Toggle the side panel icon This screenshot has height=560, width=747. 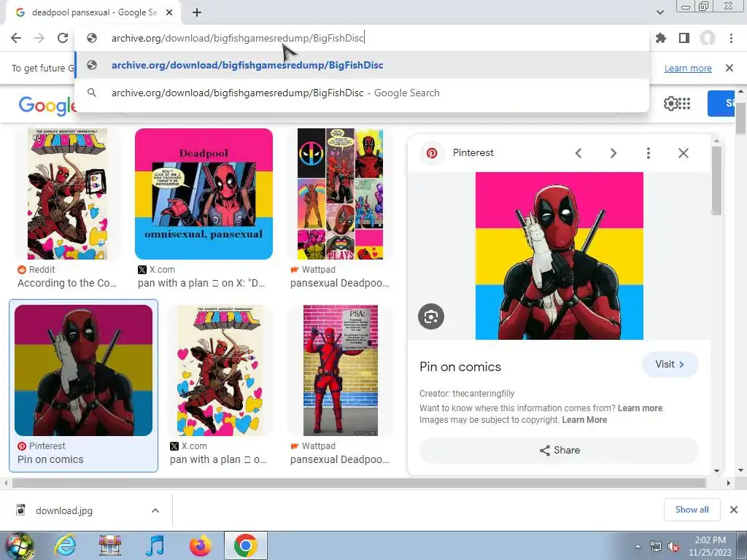coord(684,38)
